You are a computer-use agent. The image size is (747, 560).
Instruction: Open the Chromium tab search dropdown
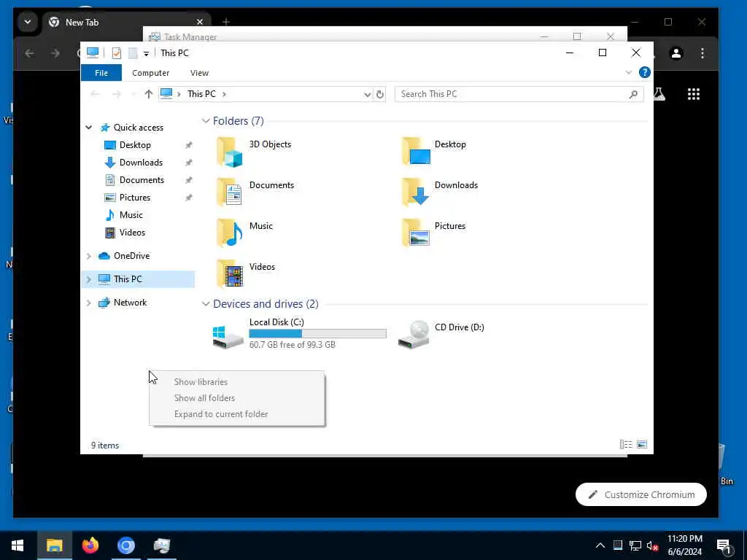28,22
